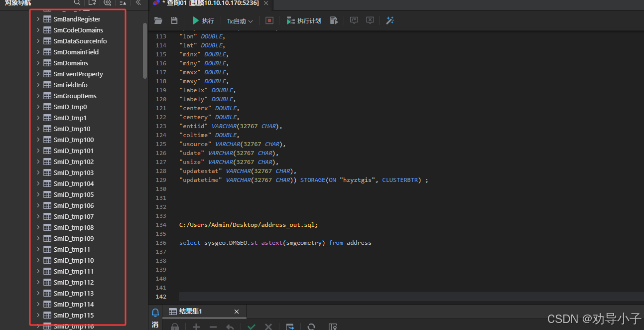Click the table icon beside SmID_tmp108
This screenshot has width=644, height=330.
(x=47, y=227)
